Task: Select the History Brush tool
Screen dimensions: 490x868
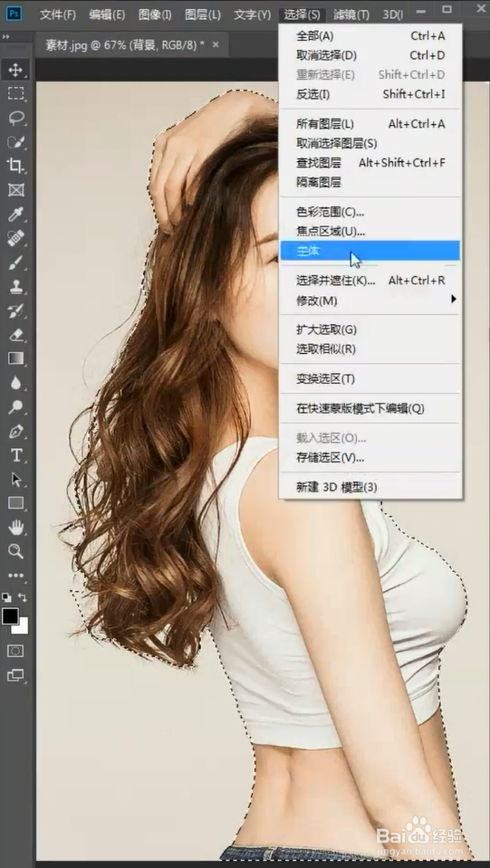Action: (15, 310)
